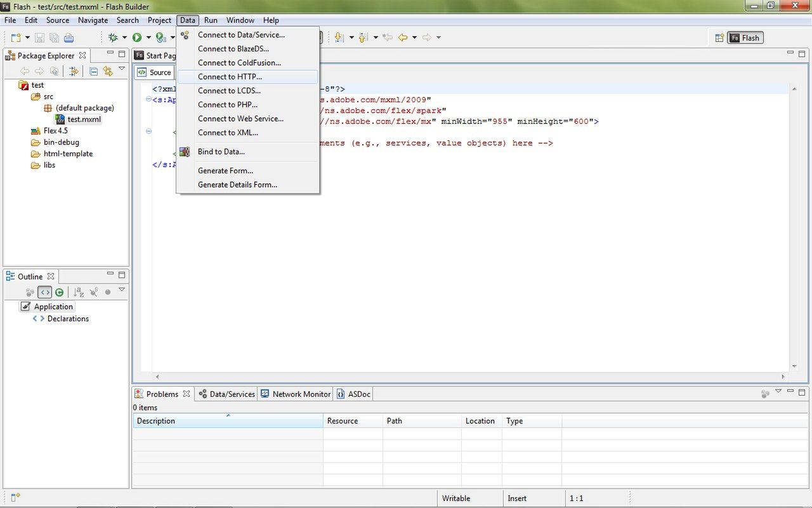Go to next annotation icon
This screenshot has width=812, height=508.
pos(339,37)
